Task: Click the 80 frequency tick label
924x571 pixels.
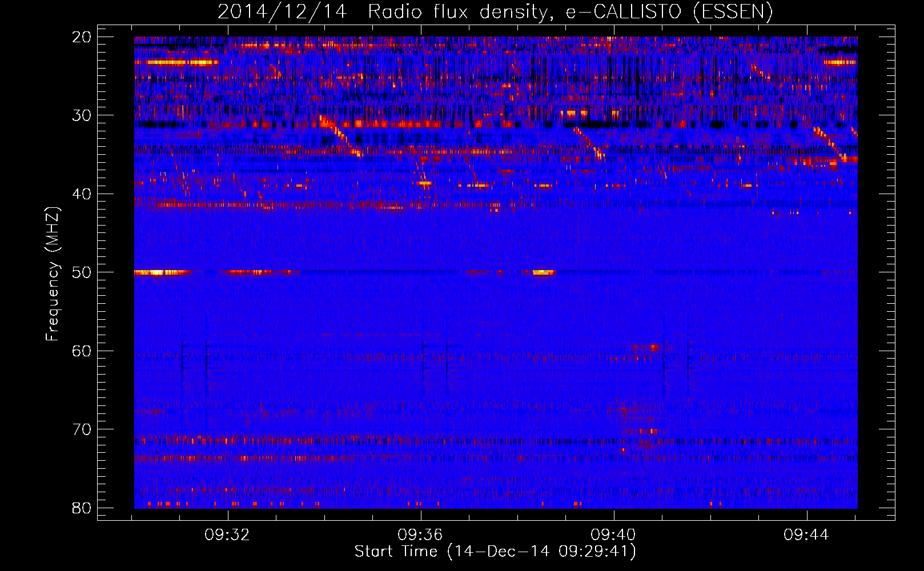Action: (82, 508)
